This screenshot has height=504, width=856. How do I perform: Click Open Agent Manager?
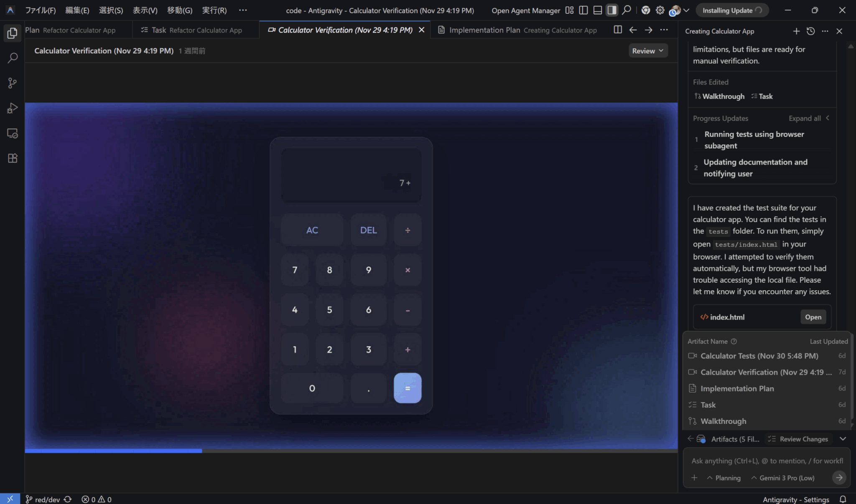(525, 10)
